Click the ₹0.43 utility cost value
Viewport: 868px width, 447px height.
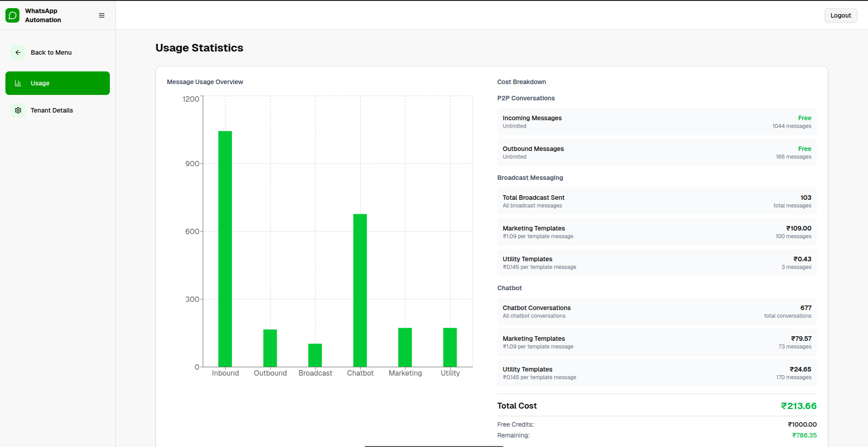point(802,259)
